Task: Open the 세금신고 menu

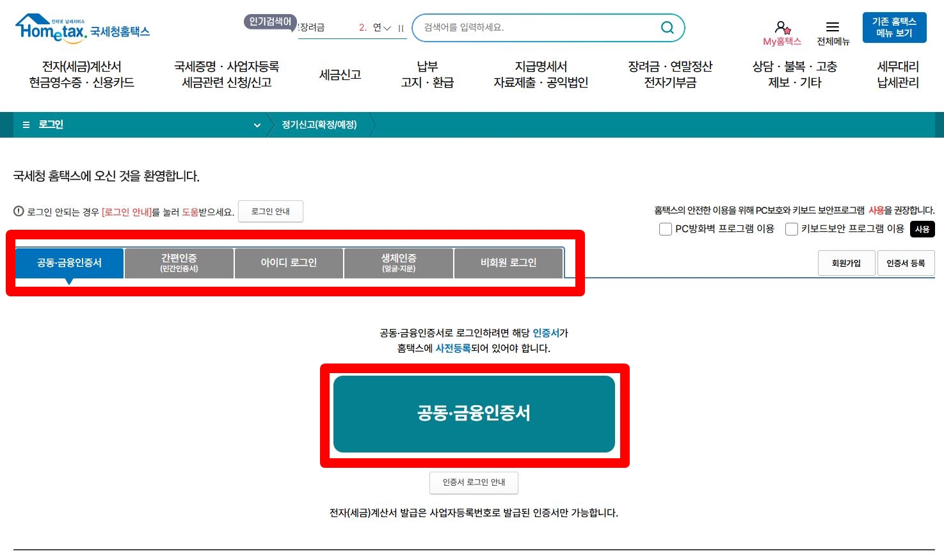Action: (x=339, y=74)
